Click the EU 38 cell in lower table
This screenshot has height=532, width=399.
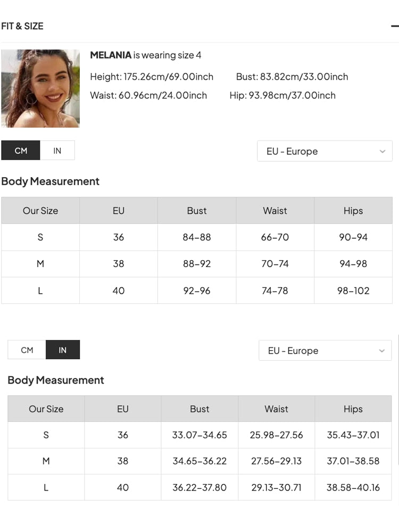[x=123, y=461]
